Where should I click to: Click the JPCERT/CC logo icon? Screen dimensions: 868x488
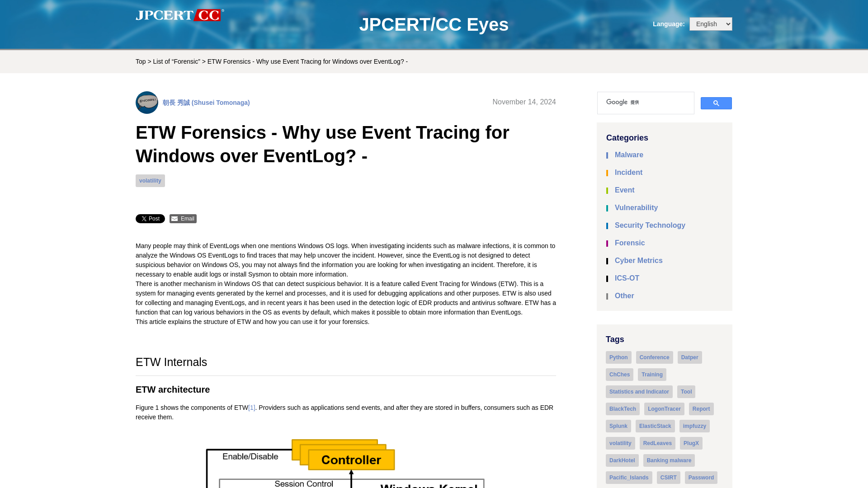179,15
